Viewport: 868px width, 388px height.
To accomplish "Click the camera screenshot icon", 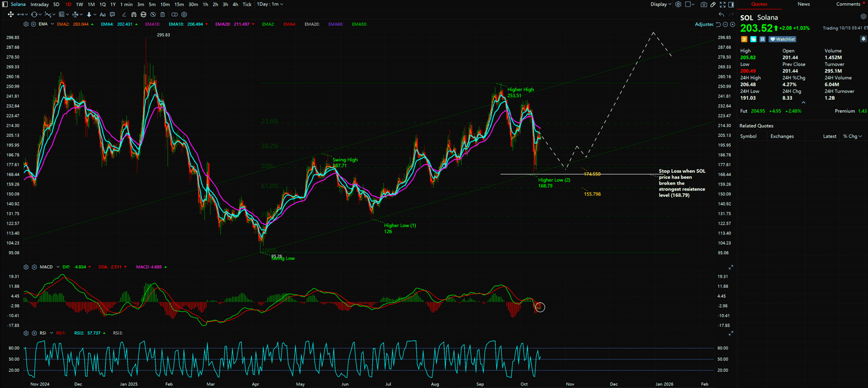I will 704,4.
